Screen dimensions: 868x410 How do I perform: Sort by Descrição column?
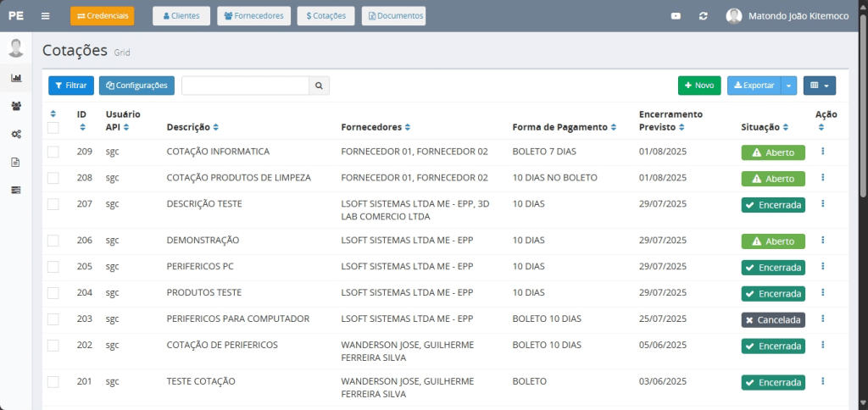pyautogui.click(x=215, y=127)
